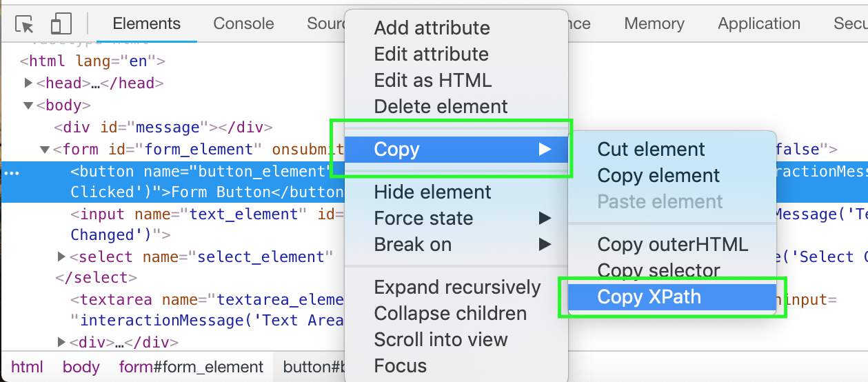The height and width of the screenshot is (382, 868).
Task: Open the Memory tab
Action: 654,23
